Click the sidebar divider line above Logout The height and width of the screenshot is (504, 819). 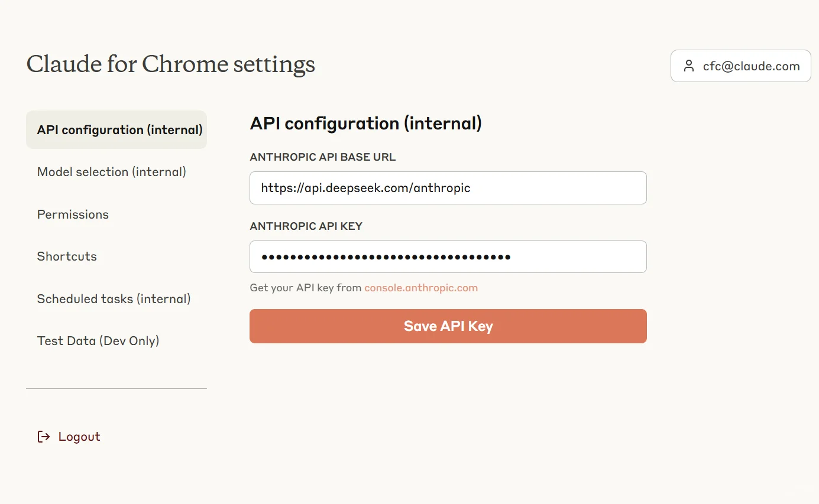(x=116, y=388)
